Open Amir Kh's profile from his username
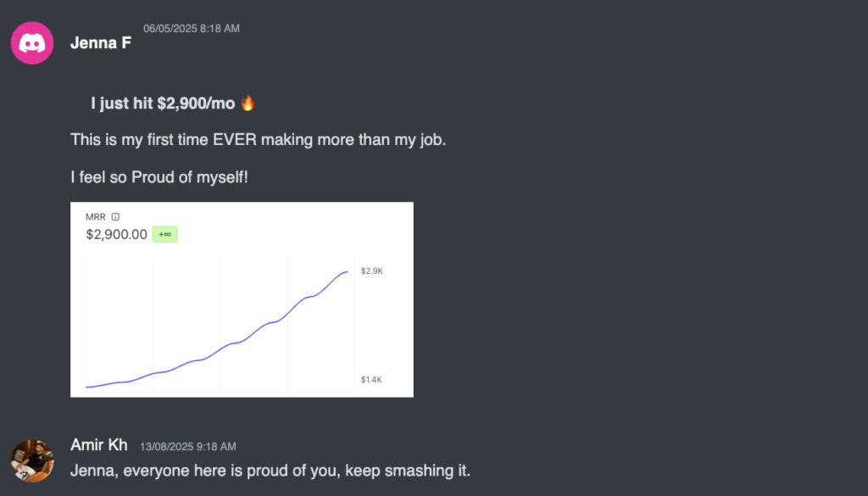868x496 pixels. (98, 445)
